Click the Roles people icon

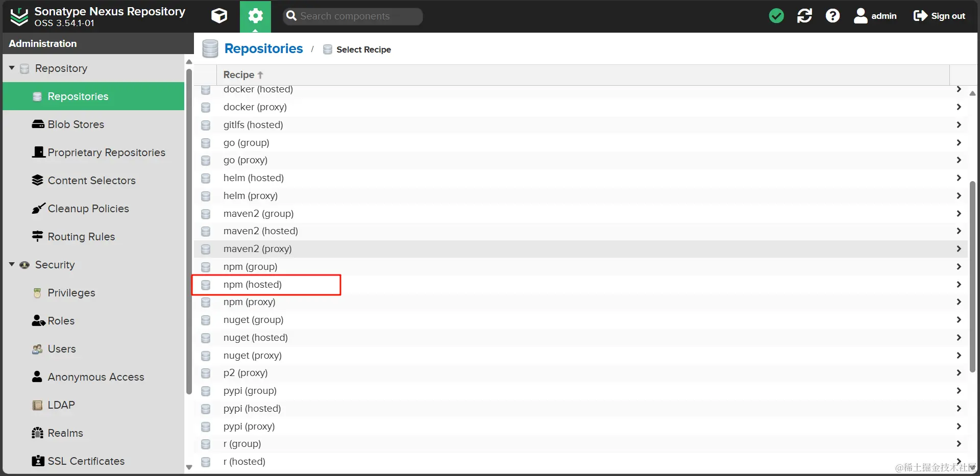point(39,320)
